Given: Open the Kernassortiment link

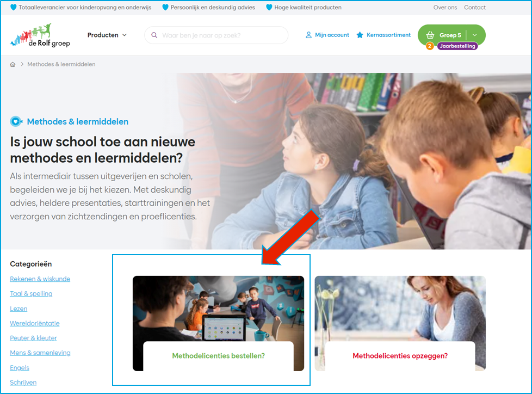Looking at the screenshot, I should (x=388, y=35).
